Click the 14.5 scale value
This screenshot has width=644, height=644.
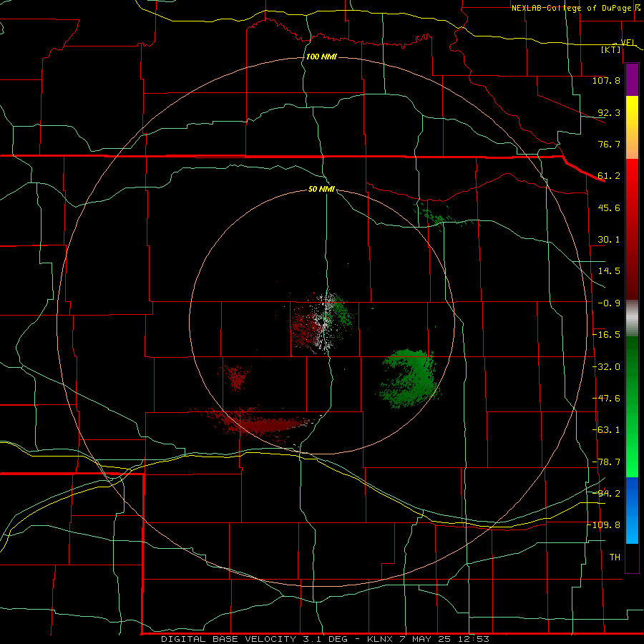609,271
